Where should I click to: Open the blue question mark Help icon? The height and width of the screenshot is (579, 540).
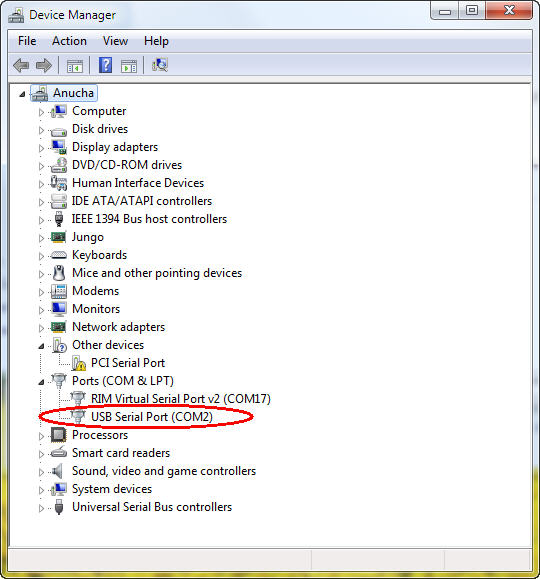tap(105, 65)
